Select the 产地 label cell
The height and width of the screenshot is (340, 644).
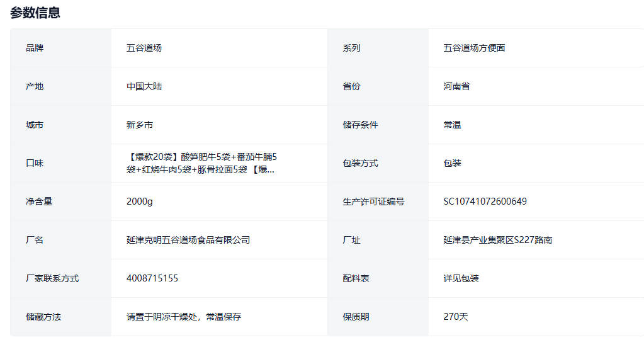click(x=61, y=86)
